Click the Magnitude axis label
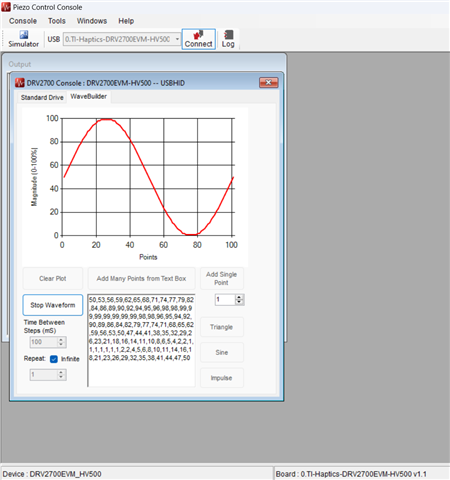 [x=34, y=177]
